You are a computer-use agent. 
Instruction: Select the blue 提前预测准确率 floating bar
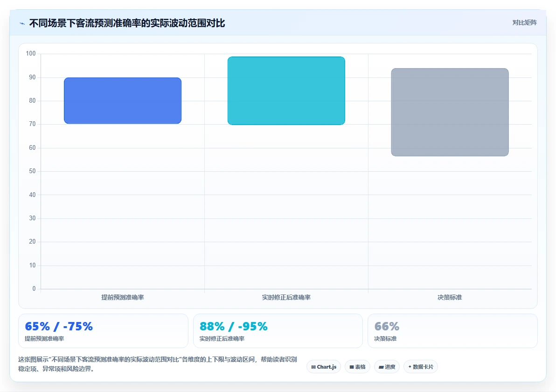click(x=123, y=101)
